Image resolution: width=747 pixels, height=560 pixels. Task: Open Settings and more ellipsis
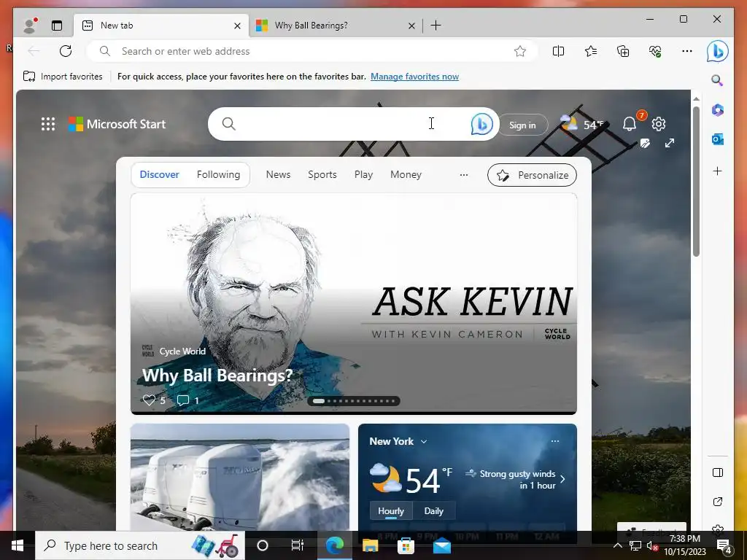(x=687, y=51)
